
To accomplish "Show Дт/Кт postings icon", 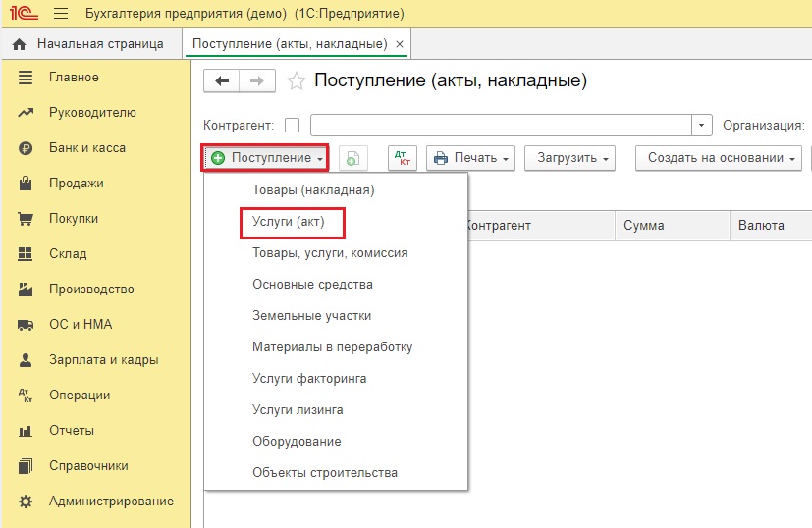I will pos(403,158).
